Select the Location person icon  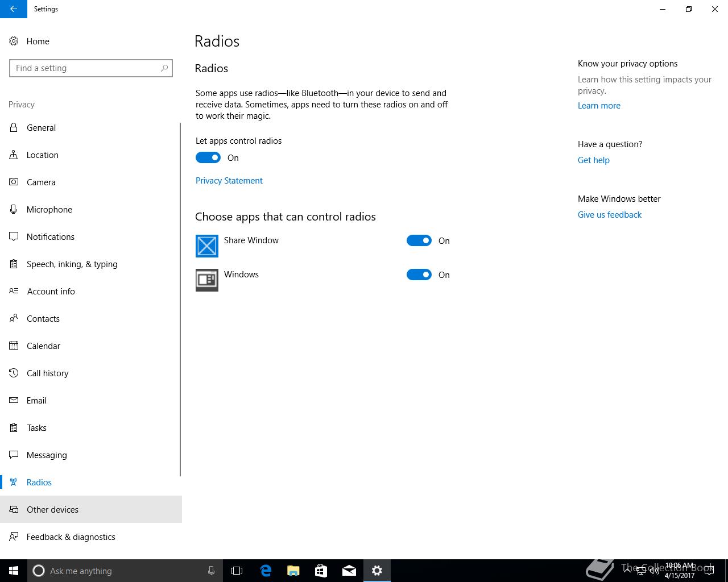[x=14, y=155]
